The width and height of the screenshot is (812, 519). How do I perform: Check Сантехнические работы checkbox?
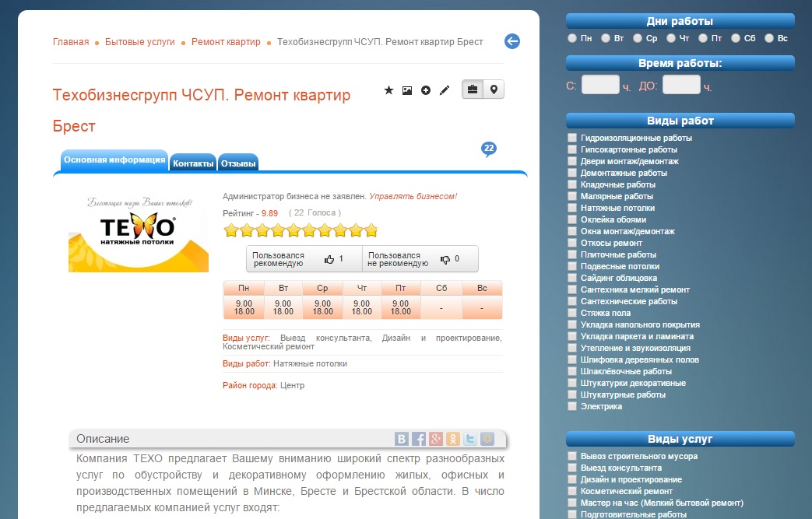(571, 301)
